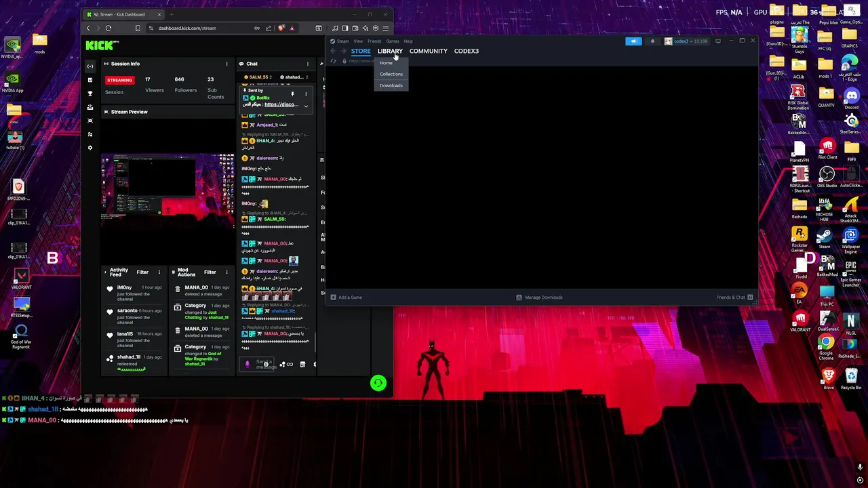Open Kick dashboard settings gear
This screenshot has width=868, height=488.
tap(90, 148)
